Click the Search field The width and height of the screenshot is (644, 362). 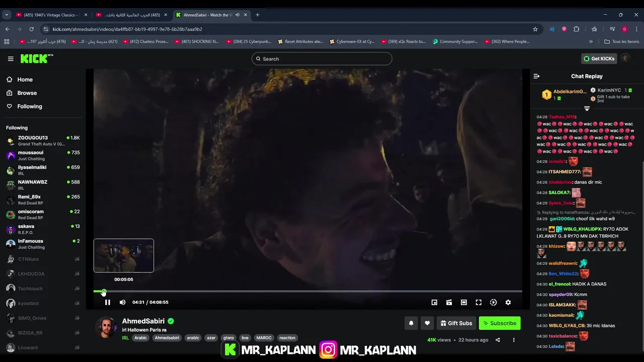coord(322,59)
